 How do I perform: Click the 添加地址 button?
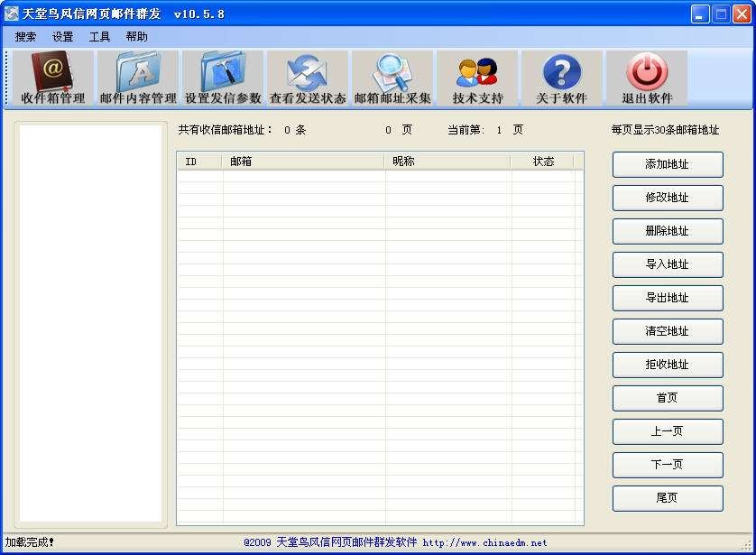pyautogui.click(x=668, y=164)
